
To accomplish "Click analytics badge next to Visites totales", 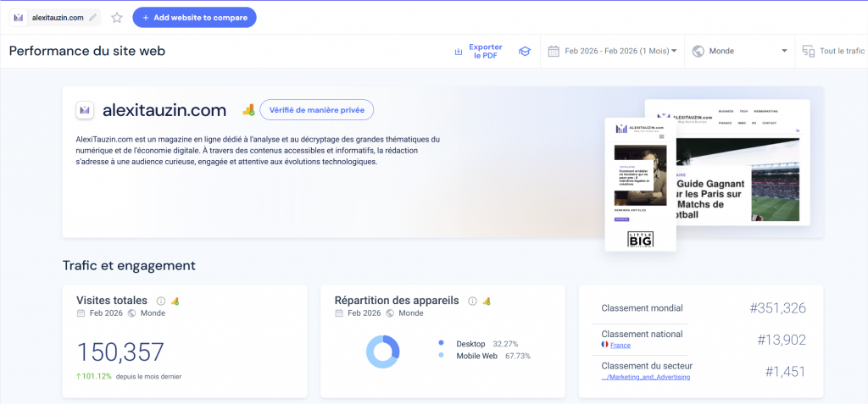I will [x=175, y=301].
